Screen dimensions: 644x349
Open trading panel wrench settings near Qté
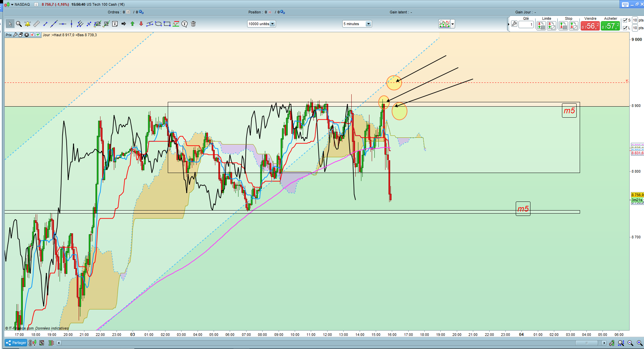[514, 24]
